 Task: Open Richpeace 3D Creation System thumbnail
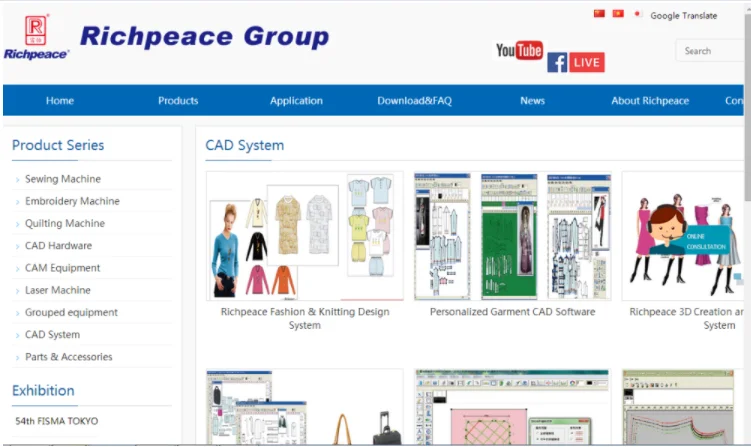point(683,236)
